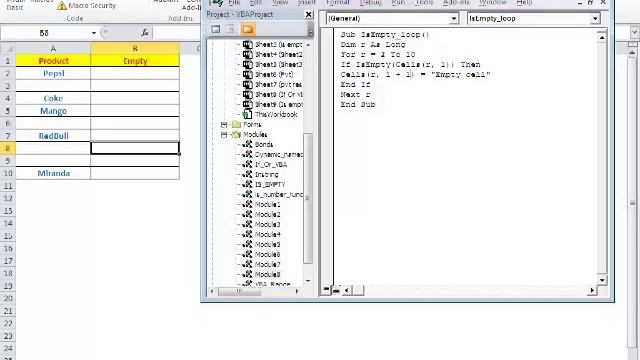Select the Instring module
Image resolution: width=640 pixels, height=360 pixels.
tap(267, 174)
